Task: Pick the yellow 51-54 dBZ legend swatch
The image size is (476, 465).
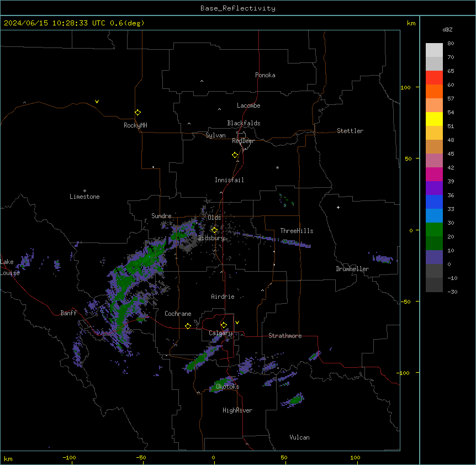Action: point(434,119)
